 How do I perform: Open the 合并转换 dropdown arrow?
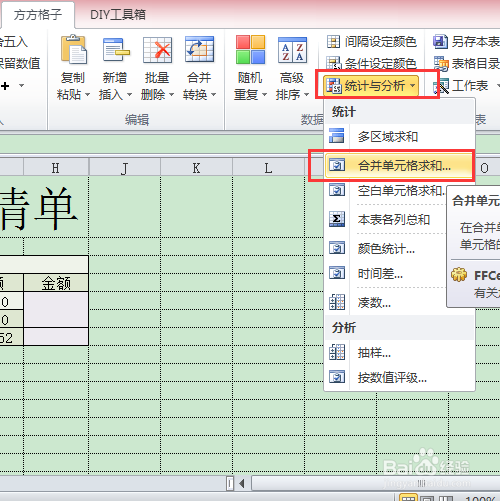point(214,95)
